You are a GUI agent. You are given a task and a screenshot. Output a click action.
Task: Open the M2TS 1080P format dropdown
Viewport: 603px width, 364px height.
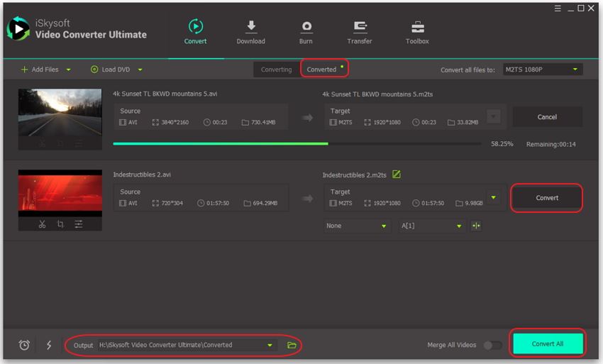click(543, 70)
